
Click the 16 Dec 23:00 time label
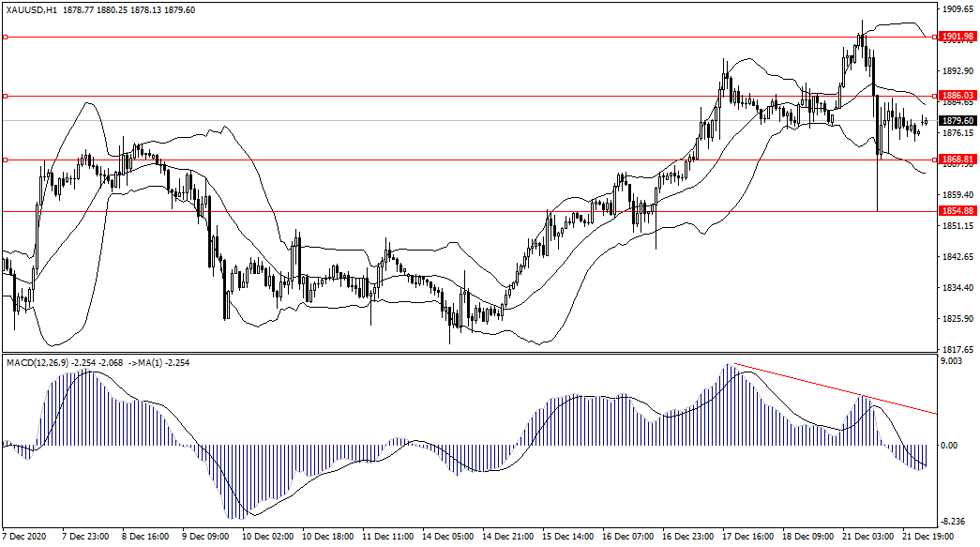pos(688,537)
